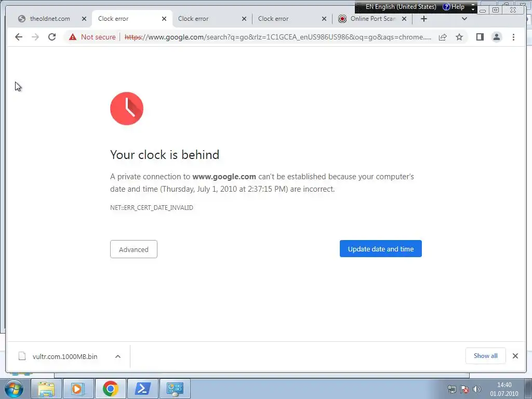Show all downloads

coord(486,356)
